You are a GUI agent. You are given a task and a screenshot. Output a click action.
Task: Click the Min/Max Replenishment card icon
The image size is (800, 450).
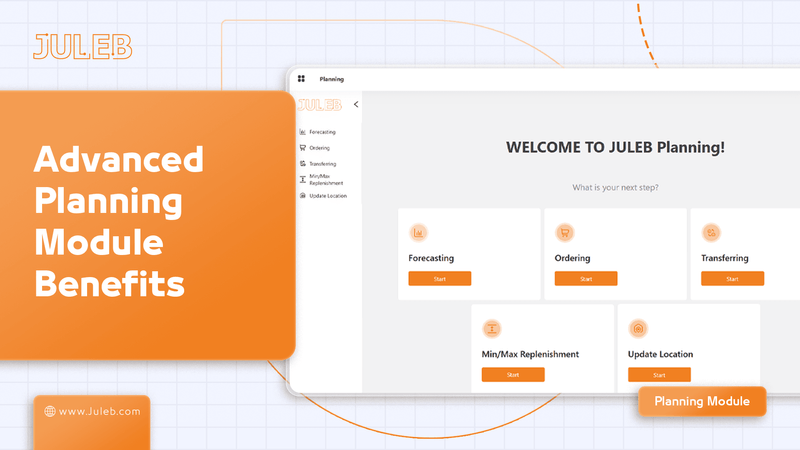pyautogui.click(x=491, y=328)
